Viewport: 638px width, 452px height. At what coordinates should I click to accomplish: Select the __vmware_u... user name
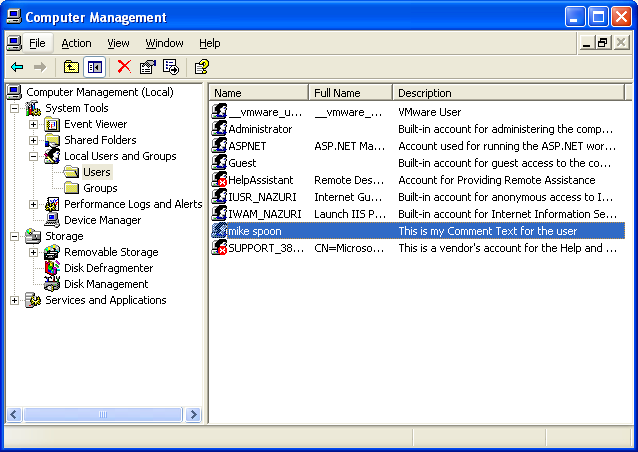265,112
